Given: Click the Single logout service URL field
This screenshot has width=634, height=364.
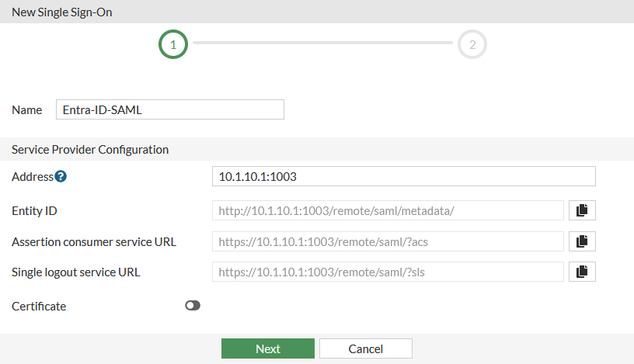Looking at the screenshot, I should (x=388, y=272).
